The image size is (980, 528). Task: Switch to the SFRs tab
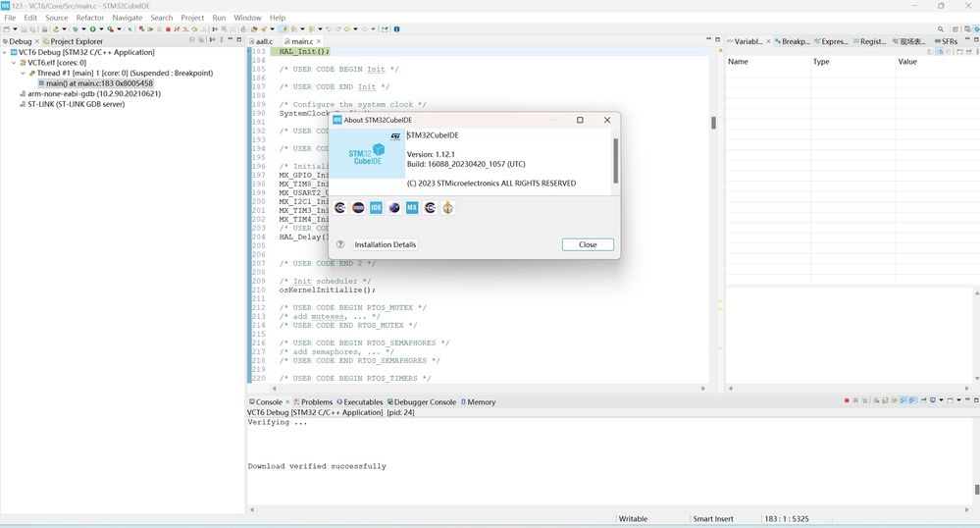[x=947, y=41]
